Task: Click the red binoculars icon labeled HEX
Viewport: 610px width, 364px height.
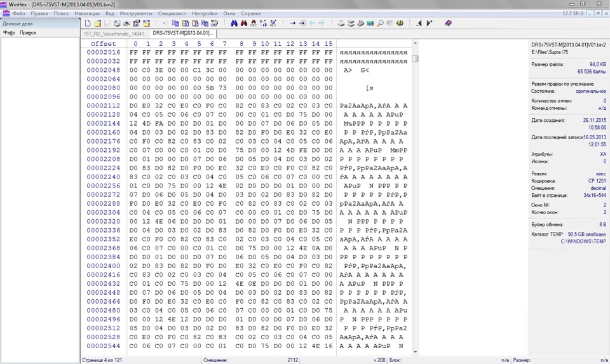Action: click(254, 24)
